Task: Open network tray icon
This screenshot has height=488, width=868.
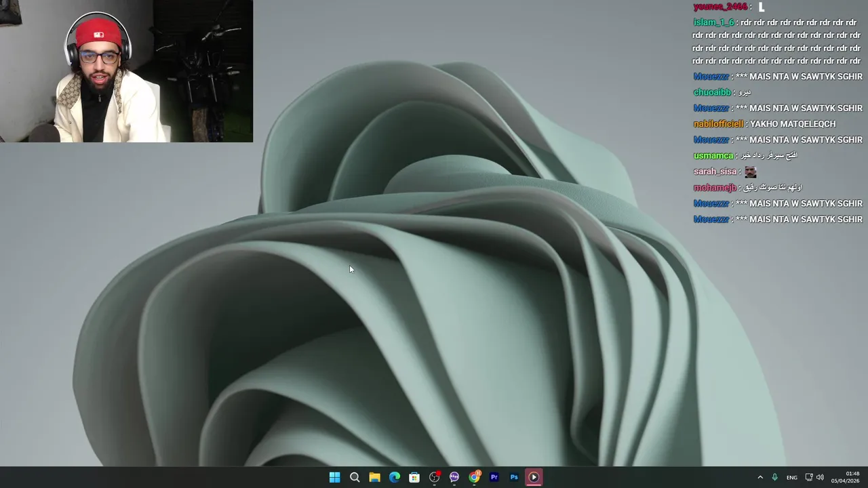Action: (x=809, y=477)
